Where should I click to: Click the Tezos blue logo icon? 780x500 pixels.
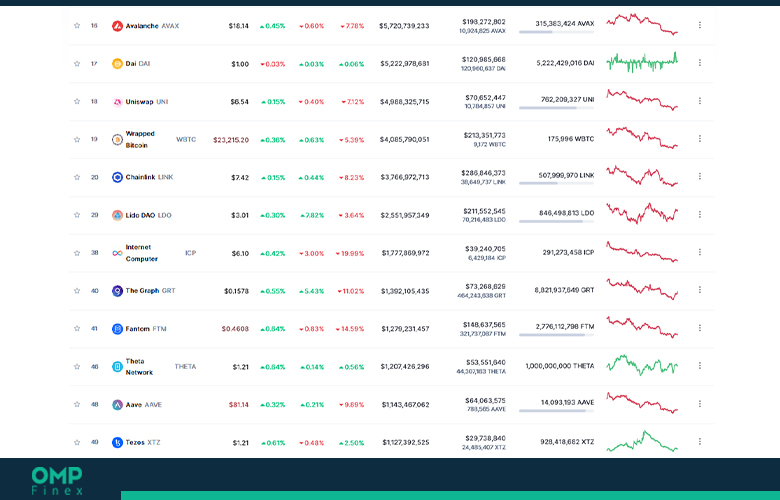click(117, 443)
